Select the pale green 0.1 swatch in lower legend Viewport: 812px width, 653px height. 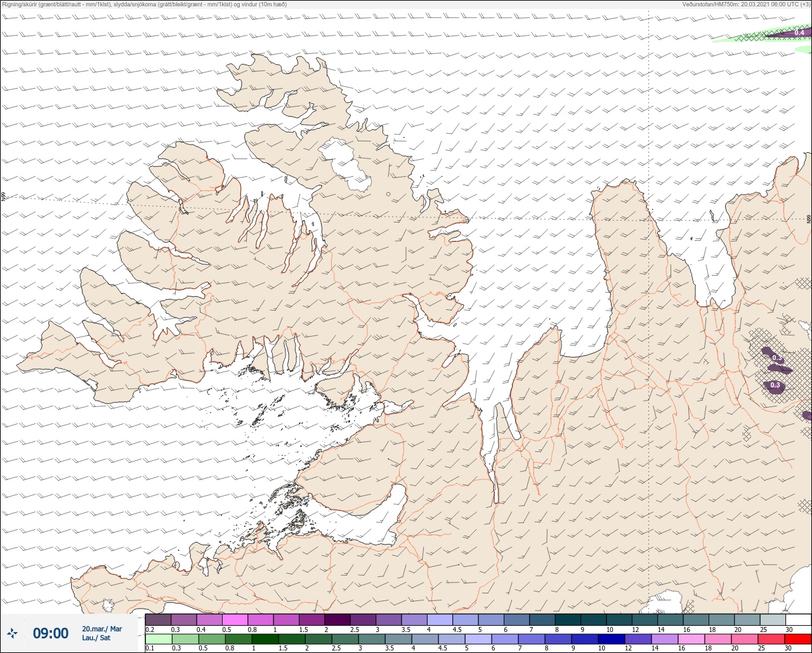(158, 638)
